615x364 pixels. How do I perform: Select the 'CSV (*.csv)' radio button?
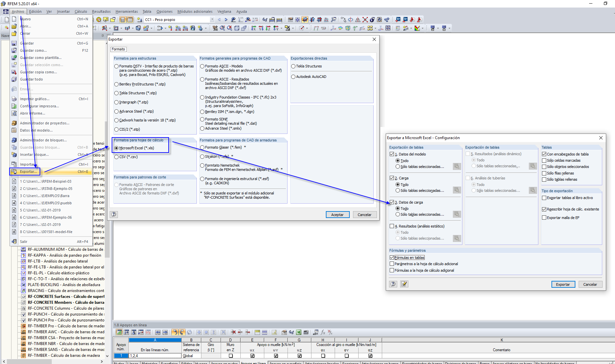[117, 157]
